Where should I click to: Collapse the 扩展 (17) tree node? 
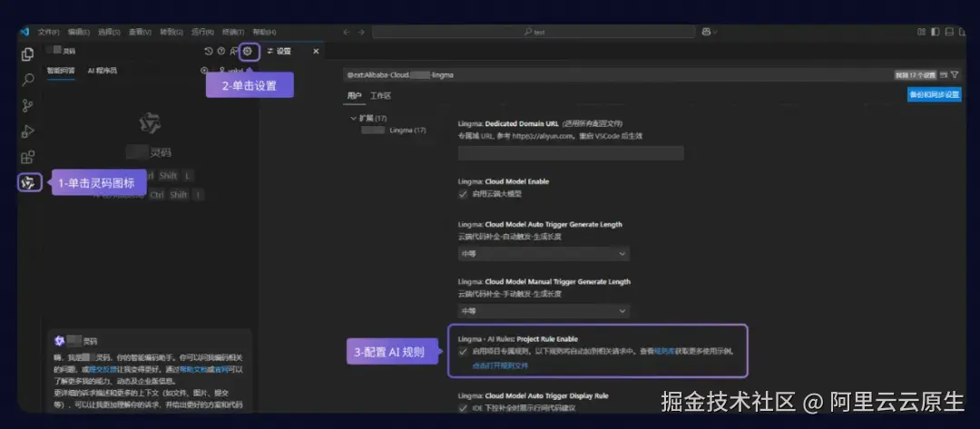tap(354, 118)
